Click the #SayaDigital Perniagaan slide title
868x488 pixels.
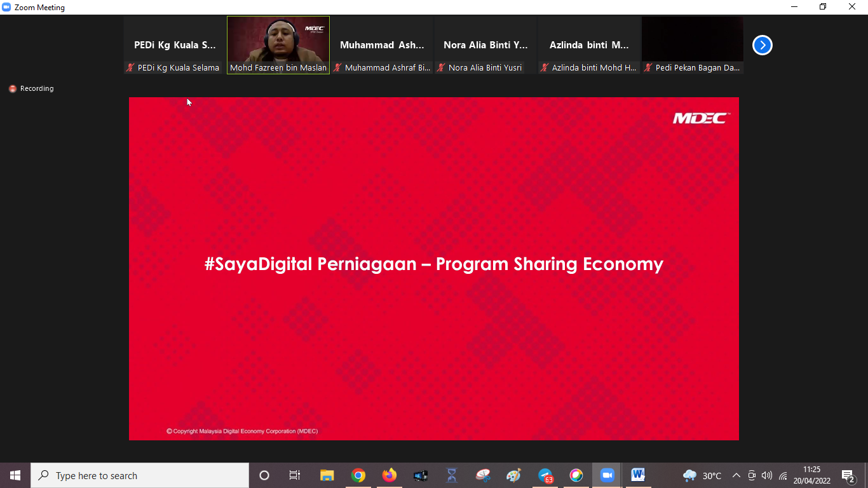(x=434, y=264)
